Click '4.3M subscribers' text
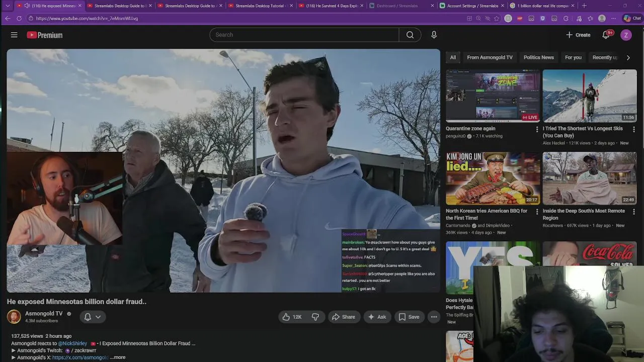 tap(41, 321)
